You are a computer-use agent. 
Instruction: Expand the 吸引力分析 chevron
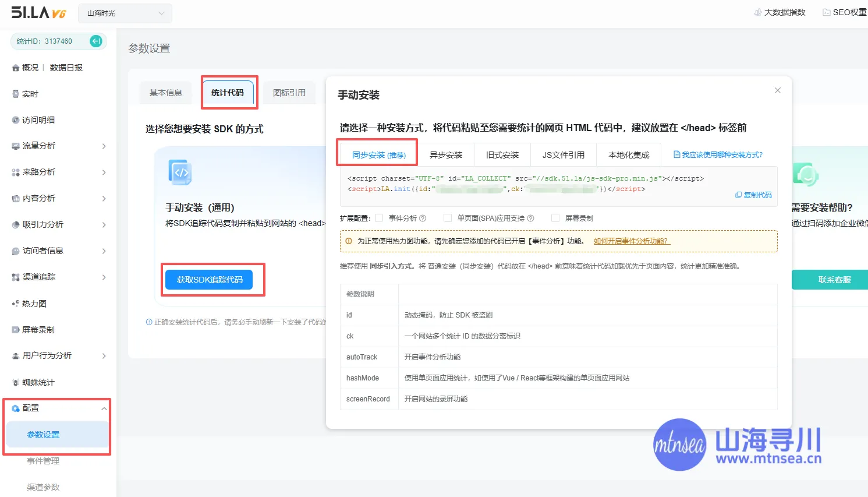point(104,225)
